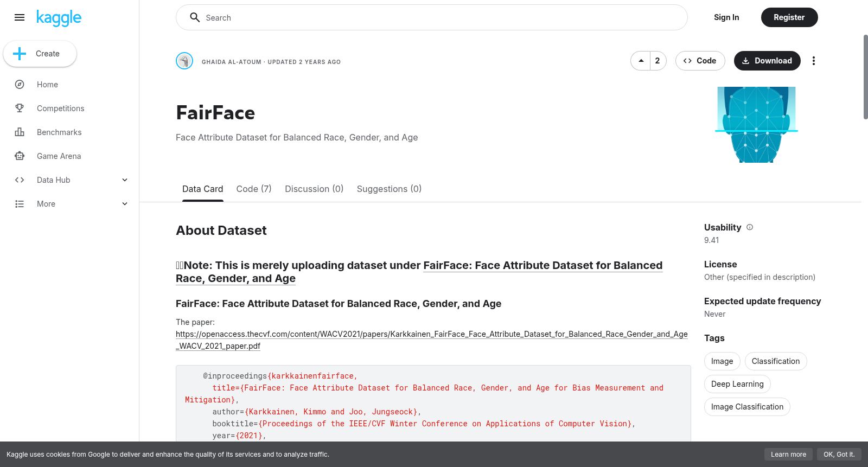Click the Image tag
This screenshot has height=467, width=868.
click(x=722, y=361)
